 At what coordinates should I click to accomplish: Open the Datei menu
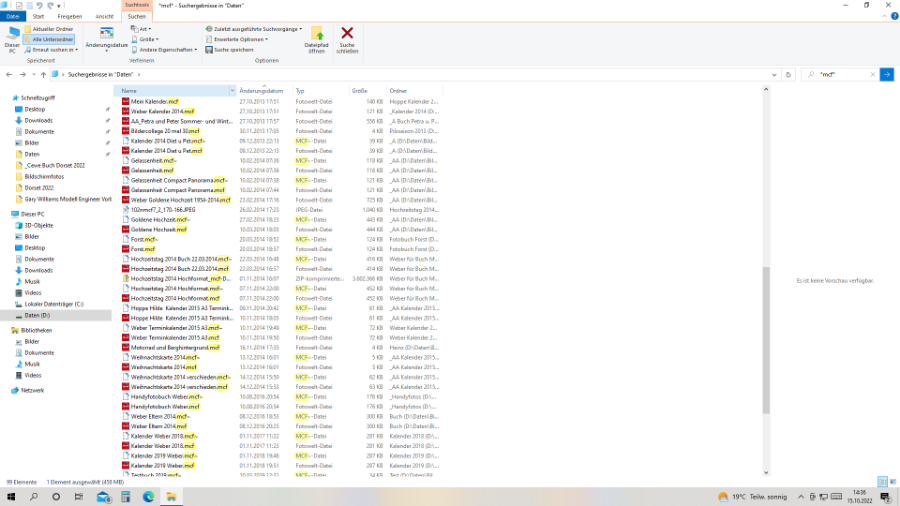12,17
